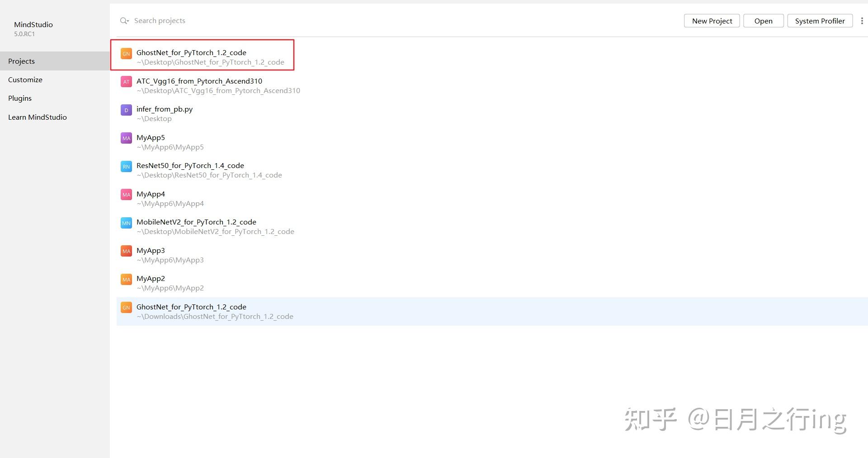Click the GN icon next to GhostNet_for_PyTtorch_1.2_code
The width and height of the screenshot is (868, 458).
[x=126, y=53]
